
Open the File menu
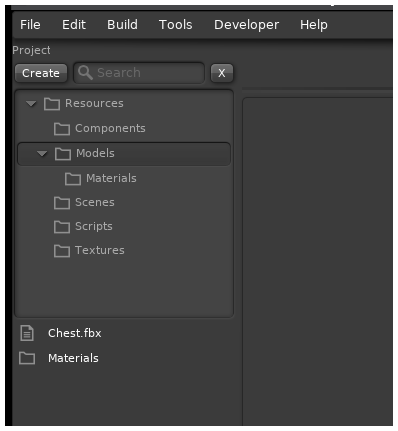(x=30, y=25)
